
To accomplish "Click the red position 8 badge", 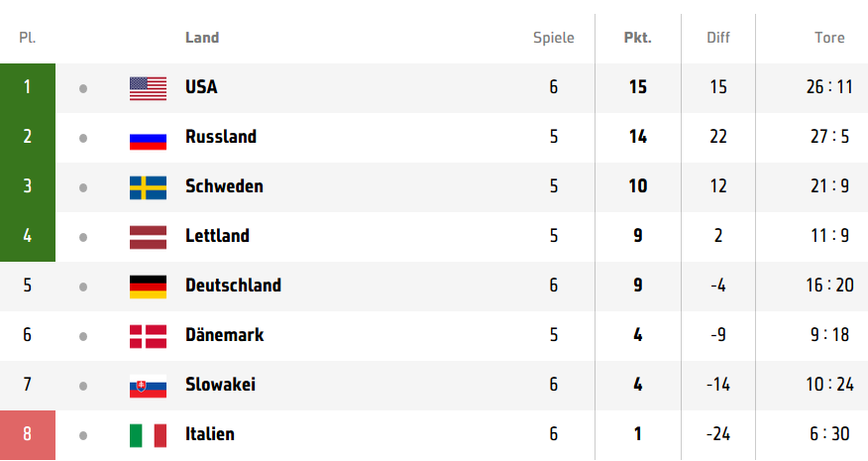I will tap(28, 435).
